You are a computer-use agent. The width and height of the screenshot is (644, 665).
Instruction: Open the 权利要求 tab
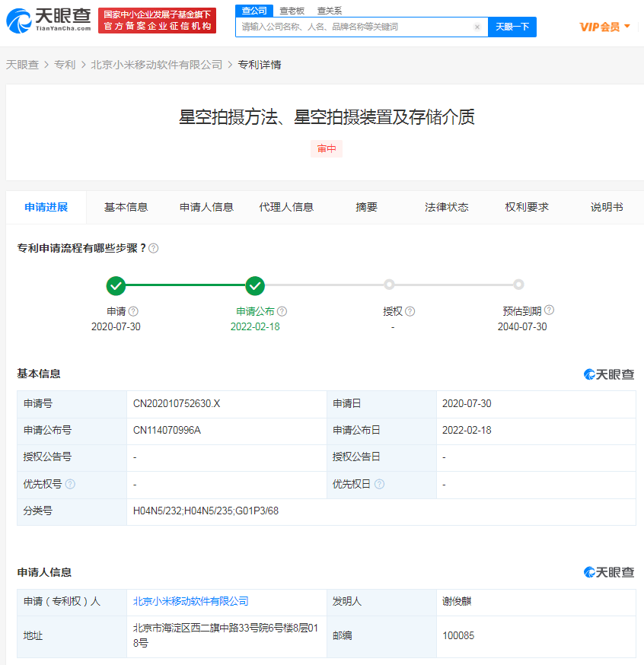click(x=528, y=206)
